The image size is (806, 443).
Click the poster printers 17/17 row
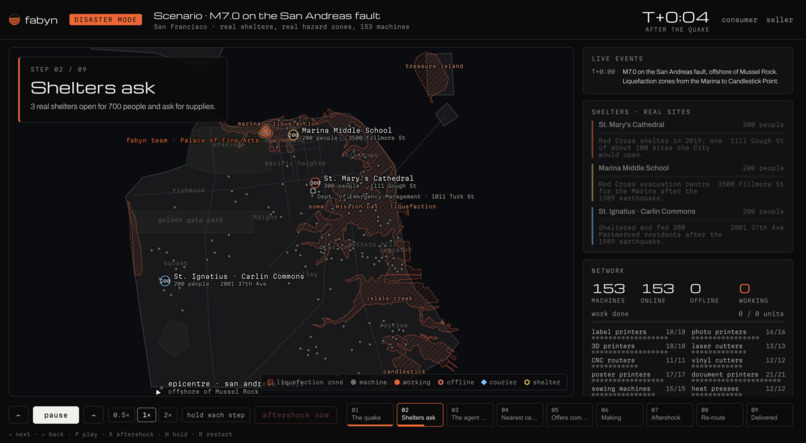click(x=638, y=377)
